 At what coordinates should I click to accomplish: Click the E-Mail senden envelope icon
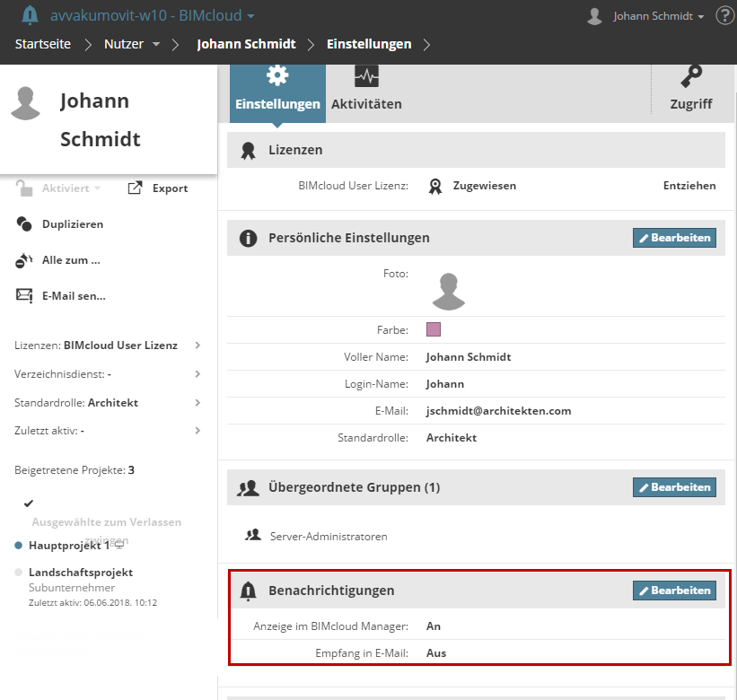[24, 295]
